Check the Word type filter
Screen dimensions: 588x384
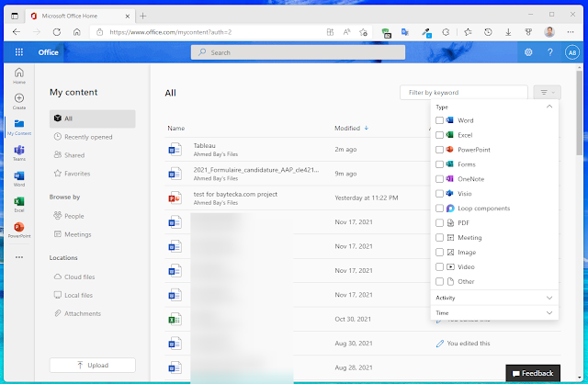click(x=439, y=120)
